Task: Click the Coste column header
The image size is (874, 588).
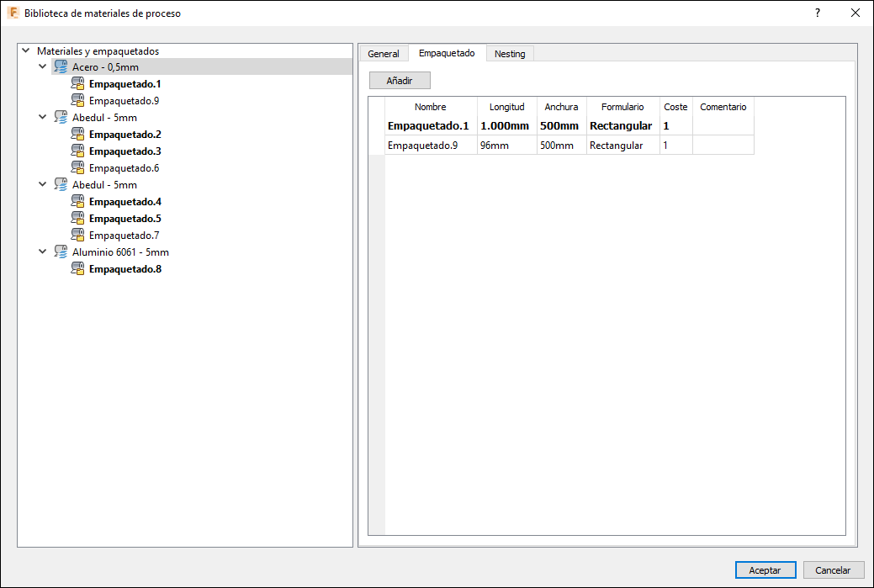Action: (x=676, y=107)
